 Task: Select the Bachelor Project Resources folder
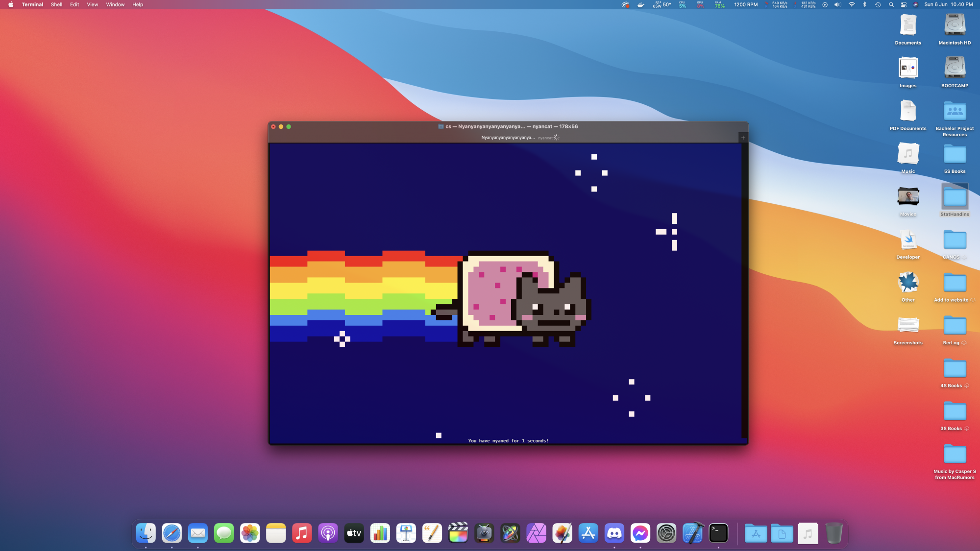(955, 118)
